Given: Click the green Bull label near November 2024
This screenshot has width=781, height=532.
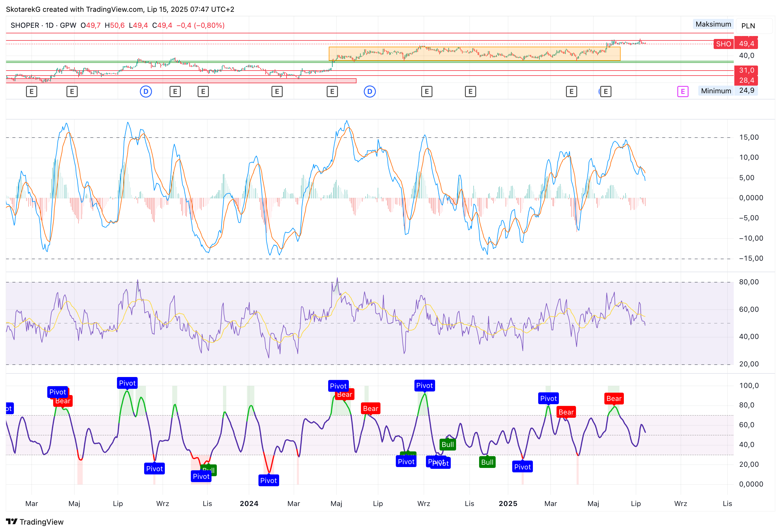Looking at the screenshot, I should (487, 462).
